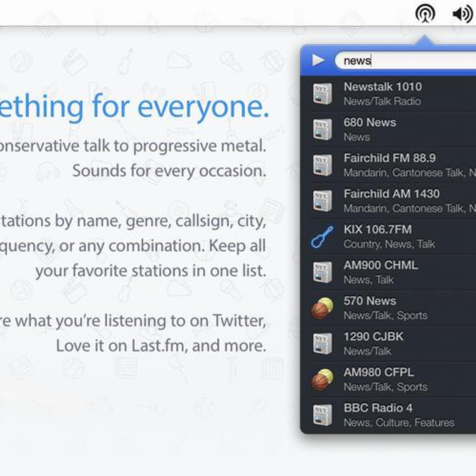The image size is (476, 476).
Task: Click the sports balls icon for 570 News
Action: pos(322,308)
